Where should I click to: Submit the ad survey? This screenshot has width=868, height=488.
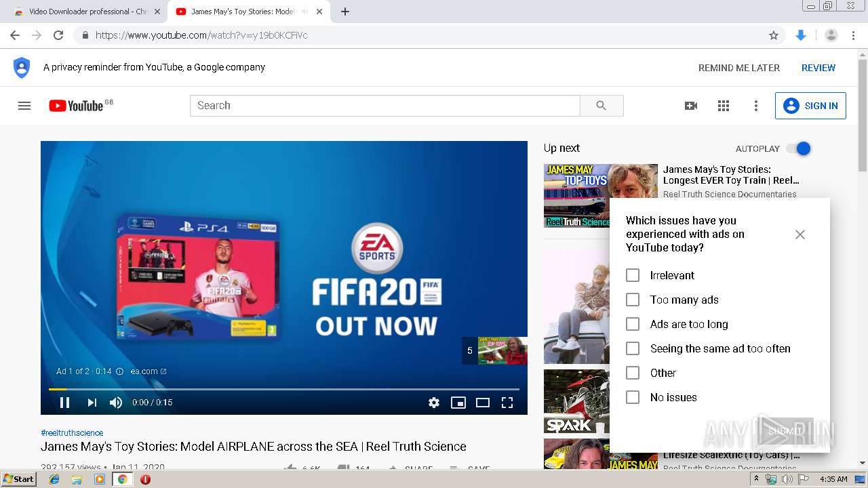[x=785, y=431]
